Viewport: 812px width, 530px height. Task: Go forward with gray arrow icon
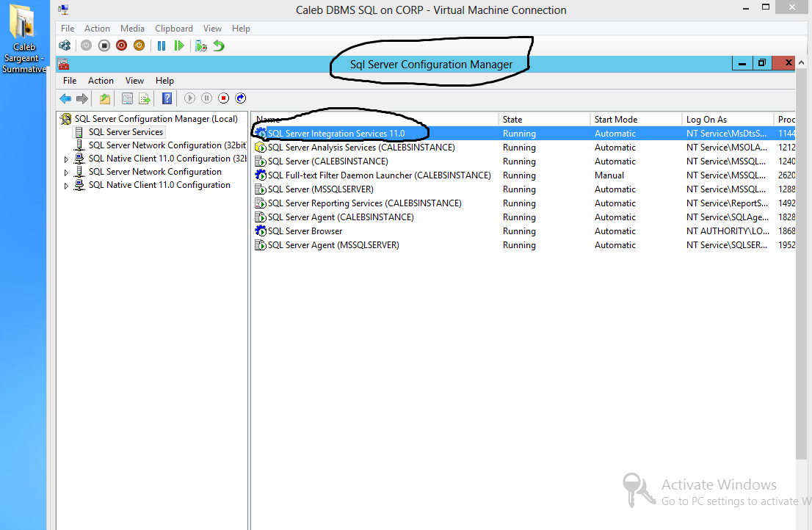pyautogui.click(x=81, y=98)
